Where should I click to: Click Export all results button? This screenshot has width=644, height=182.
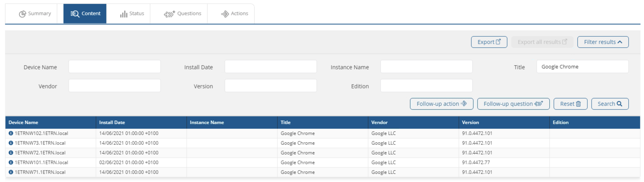click(542, 42)
